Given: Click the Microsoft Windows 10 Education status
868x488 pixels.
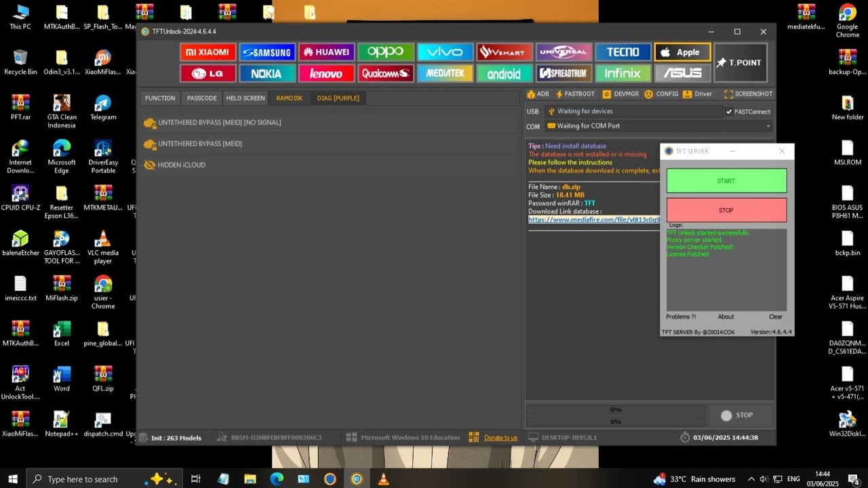Looking at the screenshot, I should click(403, 438).
